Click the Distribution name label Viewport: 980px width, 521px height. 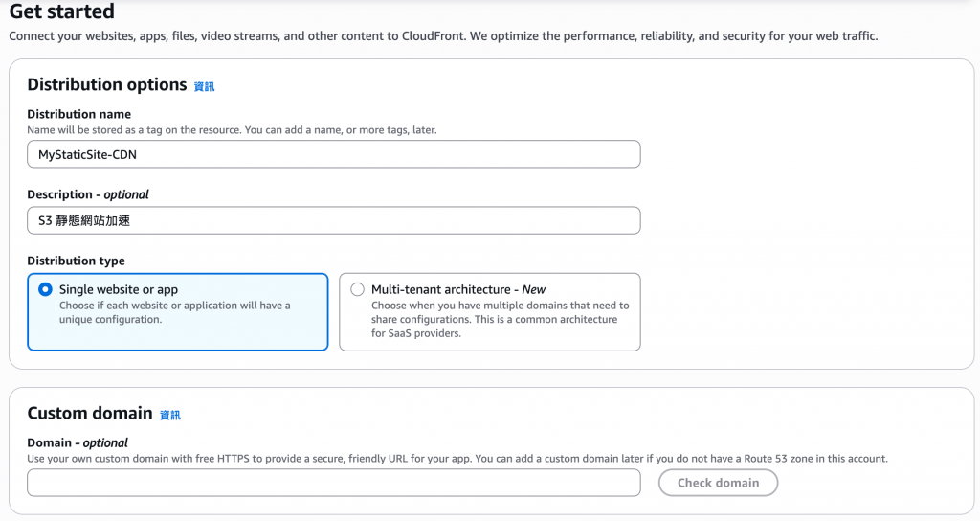click(x=78, y=114)
